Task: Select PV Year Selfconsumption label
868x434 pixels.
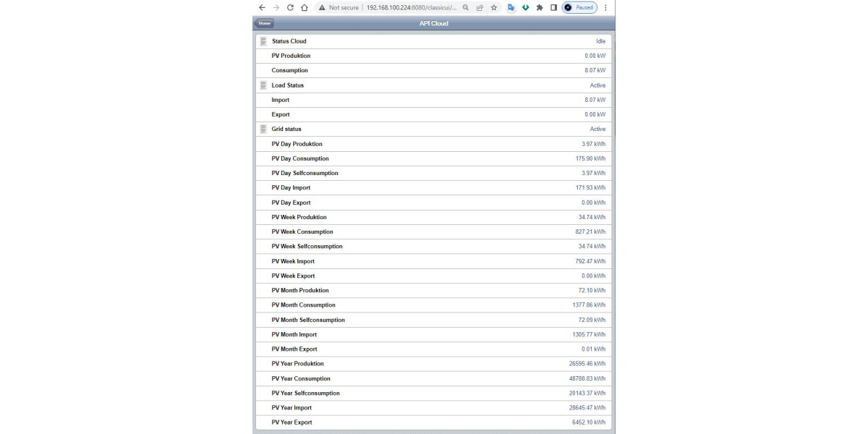Action: click(306, 393)
